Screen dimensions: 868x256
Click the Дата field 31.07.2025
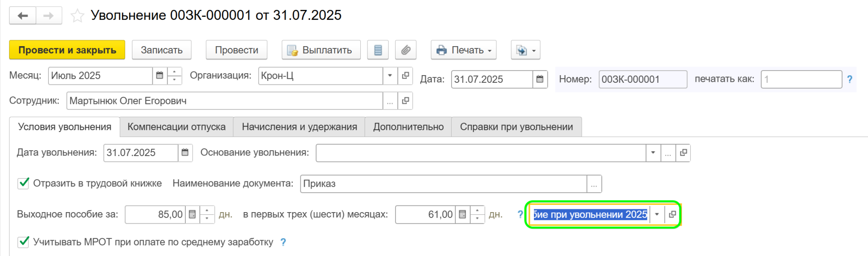pos(492,79)
